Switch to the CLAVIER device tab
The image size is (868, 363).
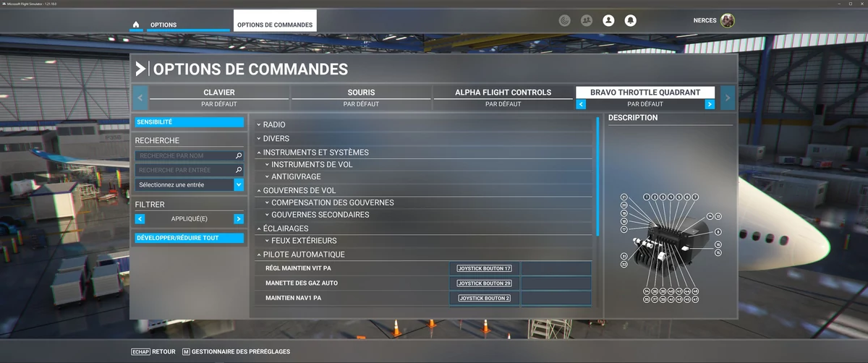(219, 93)
